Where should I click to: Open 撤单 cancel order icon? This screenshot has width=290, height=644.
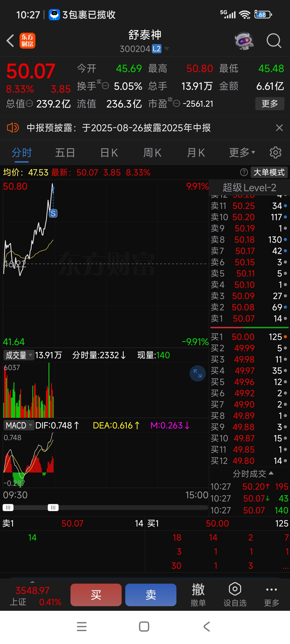click(x=198, y=595)
